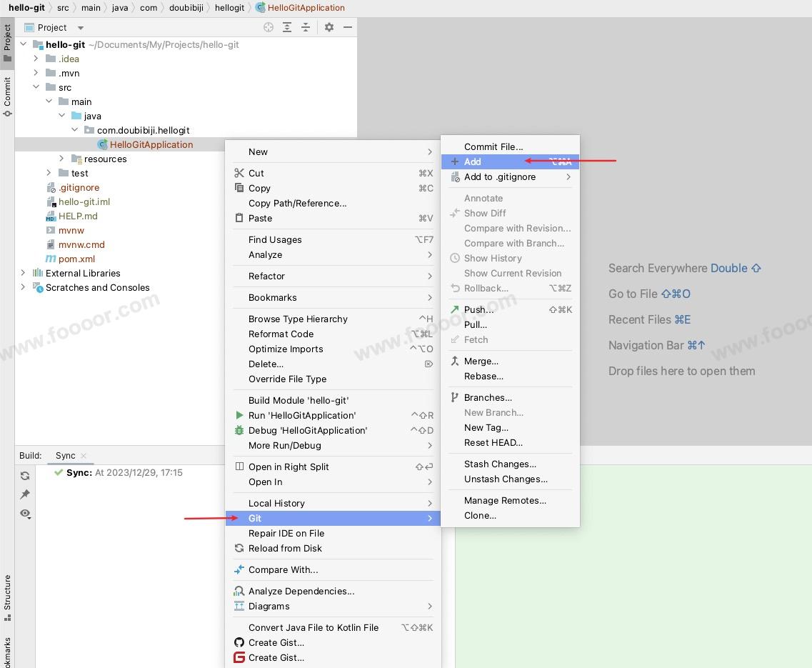812x668 pixels.
Task: Select pom.xml in project tree
Action: [x=76, y=259]
